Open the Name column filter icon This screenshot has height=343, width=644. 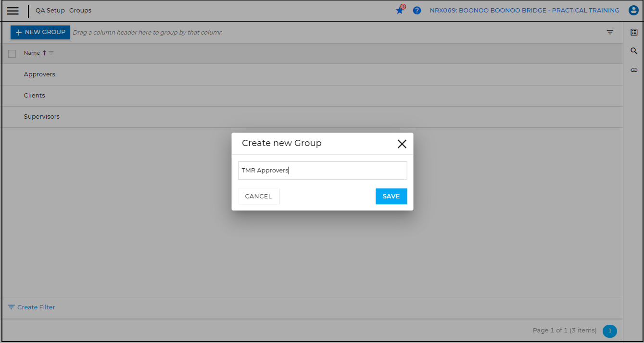[x=51, y=53]
